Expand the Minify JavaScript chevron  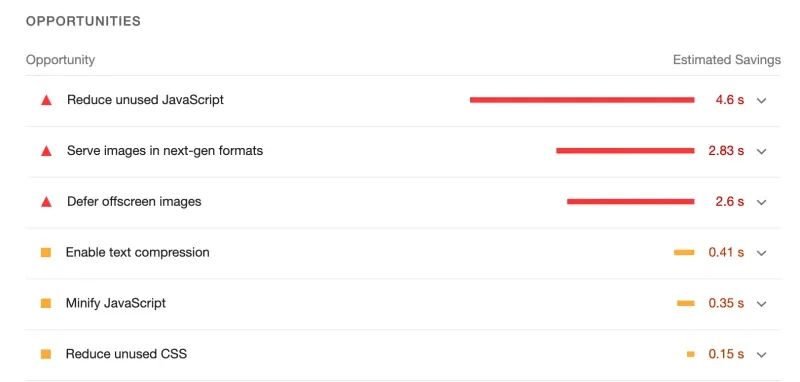coord(761,304)
